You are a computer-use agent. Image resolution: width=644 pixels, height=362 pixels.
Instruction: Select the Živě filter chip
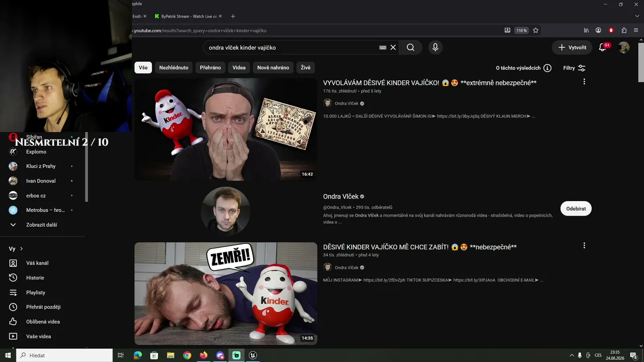(x=305, y=68)
